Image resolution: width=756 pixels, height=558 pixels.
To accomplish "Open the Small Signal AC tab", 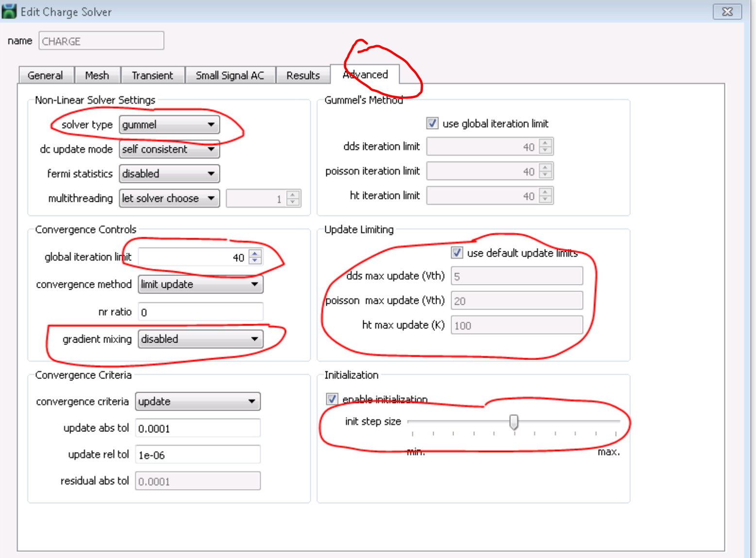I will [230, 75].
